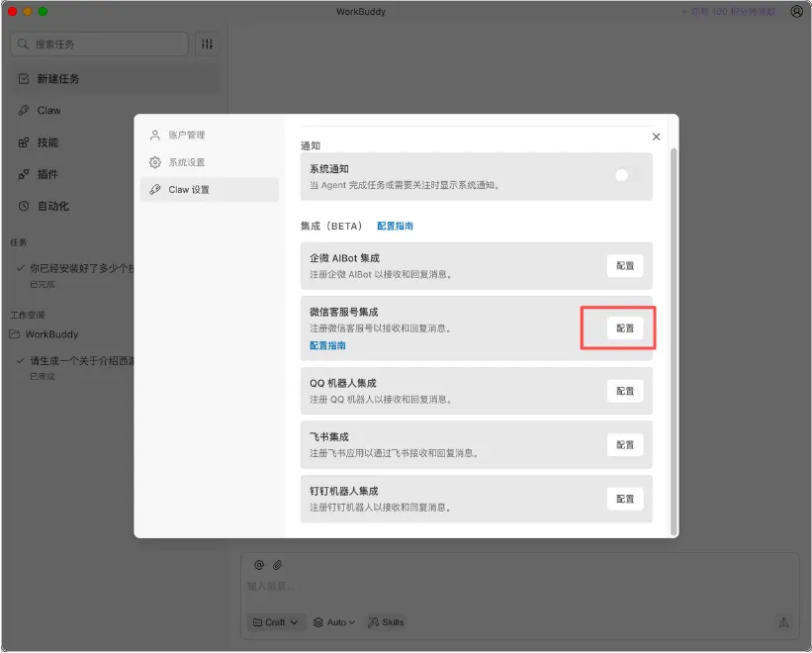Close the settings dialog with X
The width and height of the screenshot is (812, 653).
tap(656, 137)
